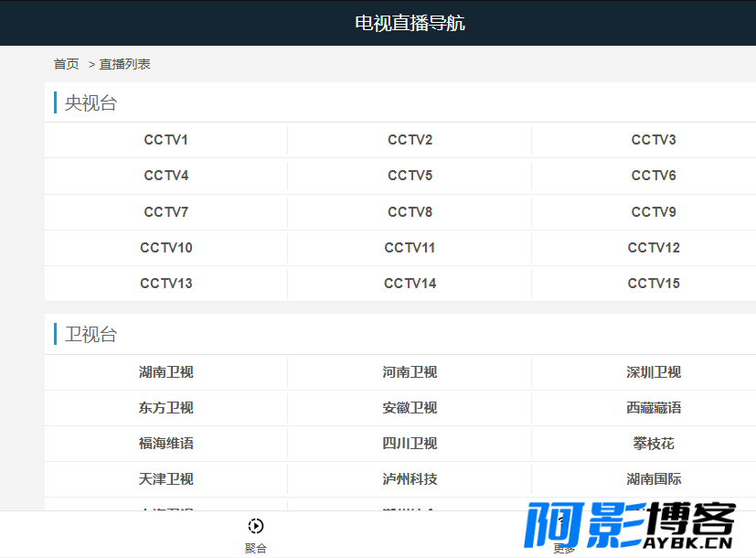Select 河南卫视 from the satellite list
The height and width of the screenshot is (558, 756).
(x=410, y=371)
